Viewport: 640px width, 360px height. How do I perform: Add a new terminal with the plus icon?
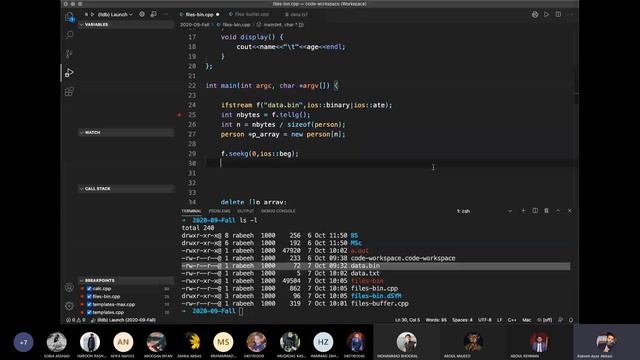pos(523,211)
